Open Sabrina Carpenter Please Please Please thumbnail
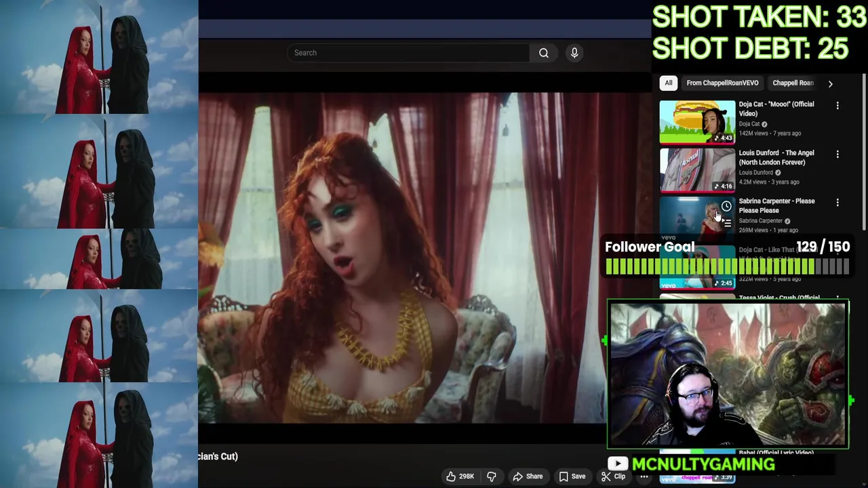Image resolution: width=868 pixels, height=488 pixels. tap(697, 218)
